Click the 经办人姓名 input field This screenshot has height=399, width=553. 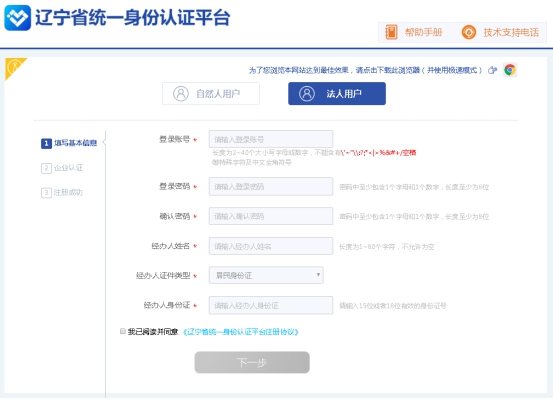click(271, 246)
